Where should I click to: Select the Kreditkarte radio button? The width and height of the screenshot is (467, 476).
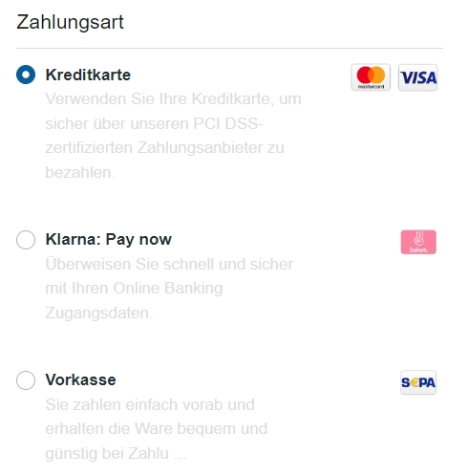tap(26, 75)
